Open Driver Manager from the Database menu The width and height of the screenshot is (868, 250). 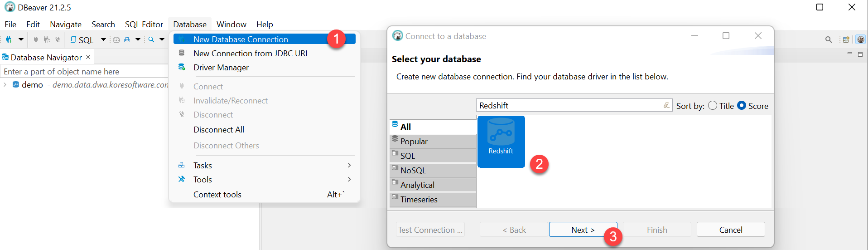coord(265,68)
